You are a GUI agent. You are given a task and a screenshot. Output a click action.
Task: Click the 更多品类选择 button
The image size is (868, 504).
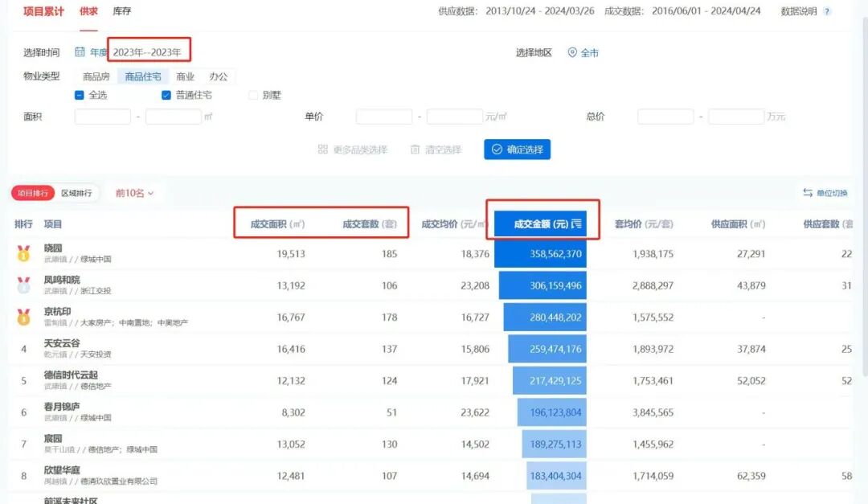353,150
